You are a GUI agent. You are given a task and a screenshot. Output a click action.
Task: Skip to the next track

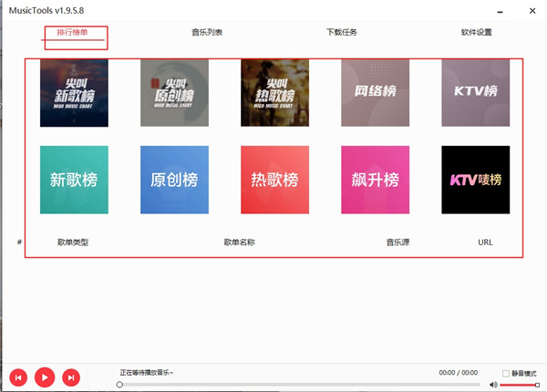click(x=71, y=377)
